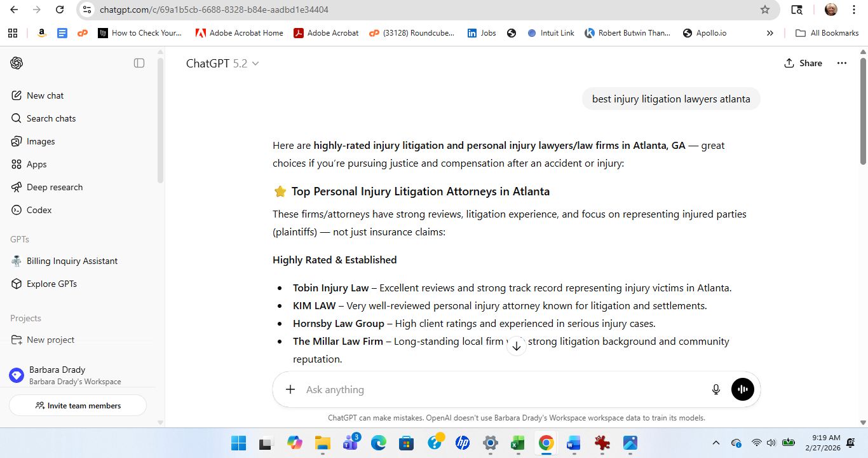
Task: Click the user prompt message bubble
Action: click(671, 99)
